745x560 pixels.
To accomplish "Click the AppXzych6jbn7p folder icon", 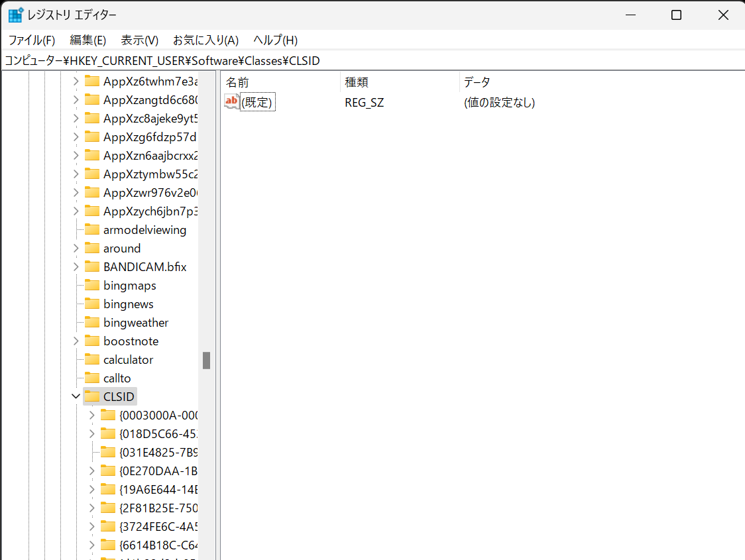I will 91,211.
